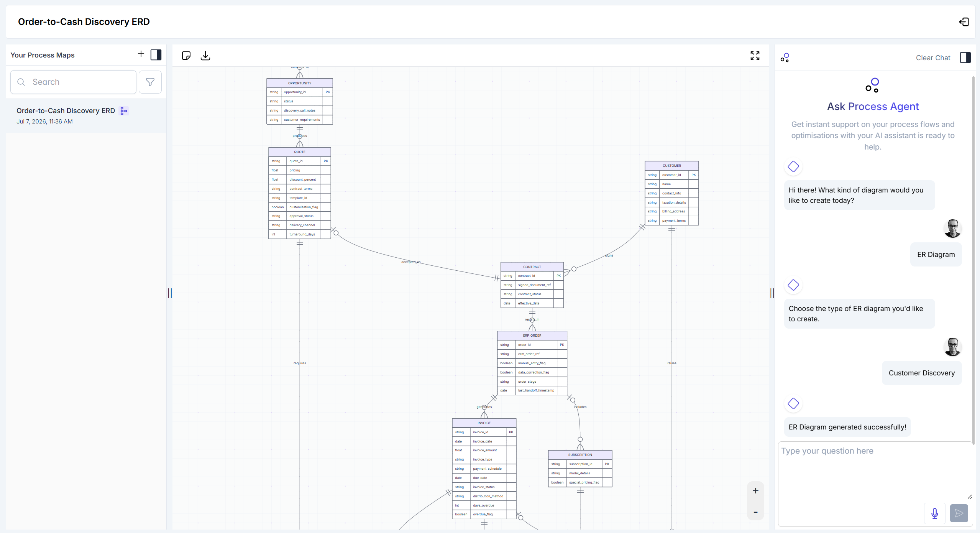Viewport: 980px width, 533px height.
Task: Add a new process map with the plus icon
Action: click(x=141, y=54)
